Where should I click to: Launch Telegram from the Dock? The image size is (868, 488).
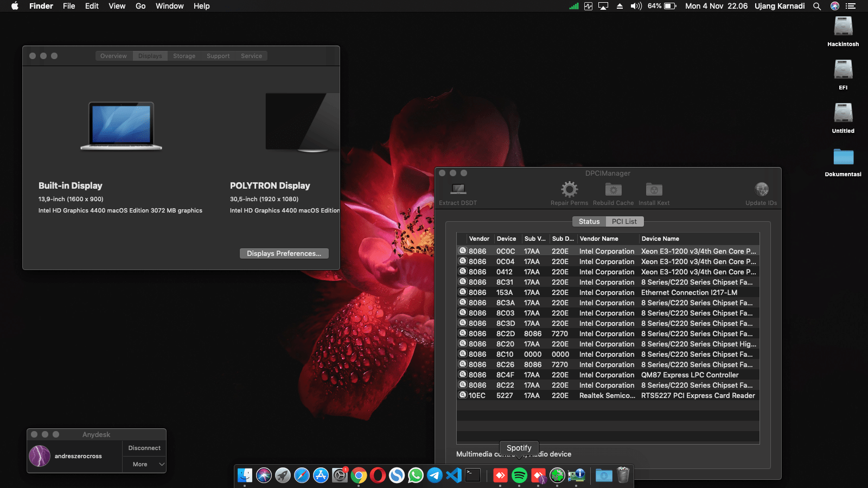(x=434, y=476)
